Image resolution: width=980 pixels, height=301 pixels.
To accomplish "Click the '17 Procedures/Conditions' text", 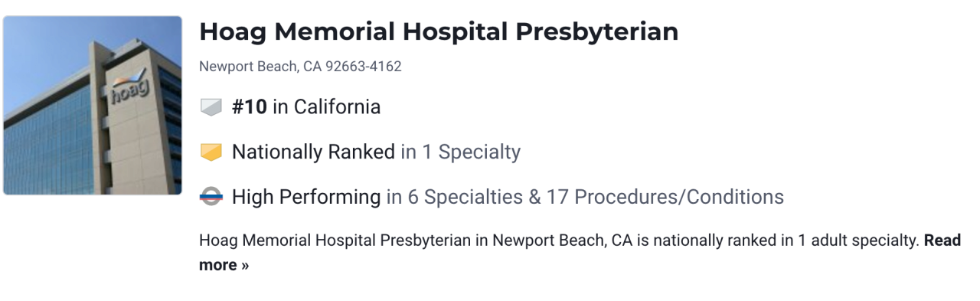I will [665, 197].
